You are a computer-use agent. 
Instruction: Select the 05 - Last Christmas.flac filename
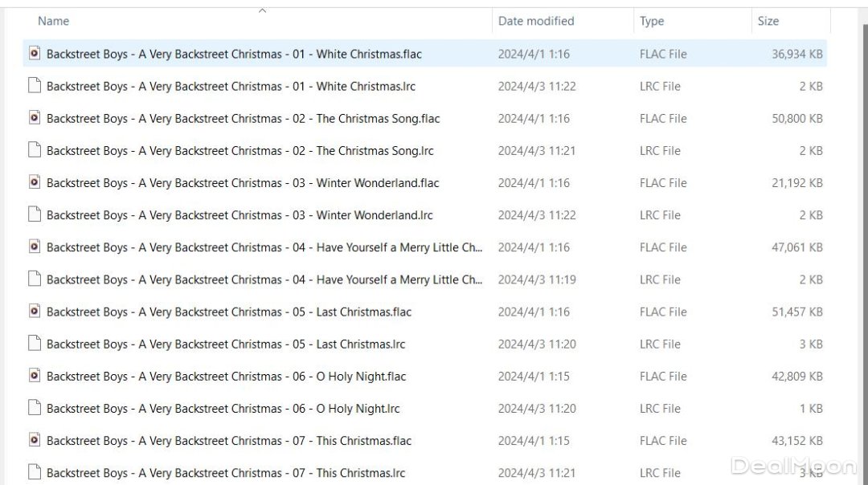(229, 312)
